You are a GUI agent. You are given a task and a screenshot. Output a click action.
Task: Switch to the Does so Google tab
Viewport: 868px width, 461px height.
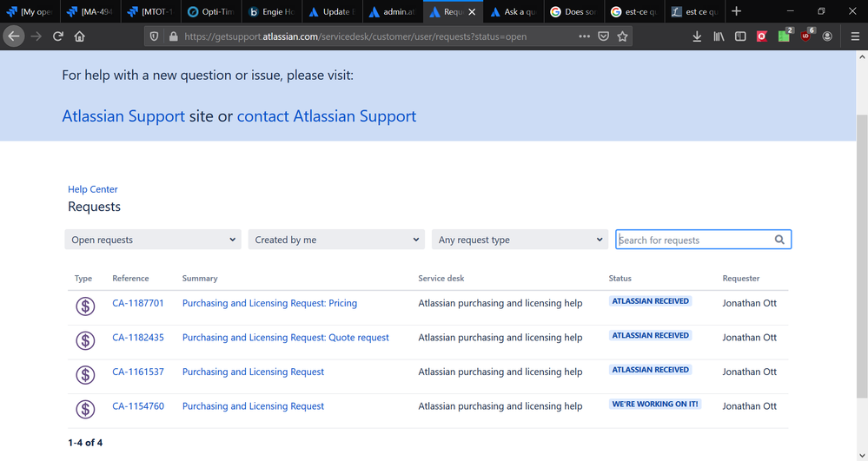[x=574, y=11]
